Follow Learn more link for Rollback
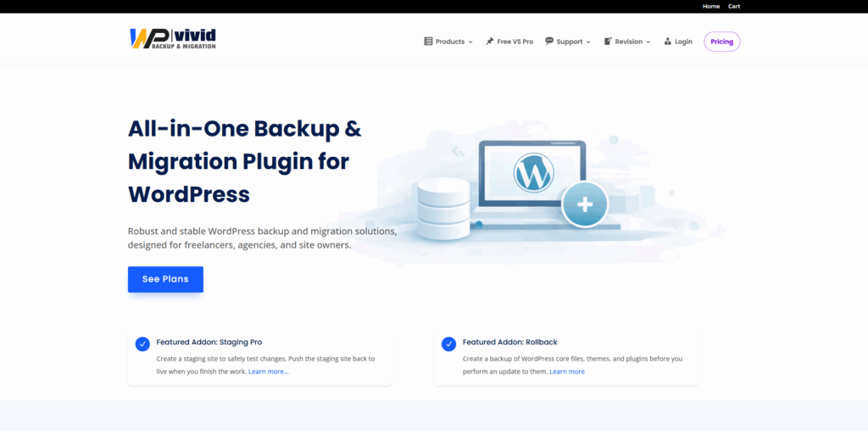The image size is (868, 431). click(567, 372)
